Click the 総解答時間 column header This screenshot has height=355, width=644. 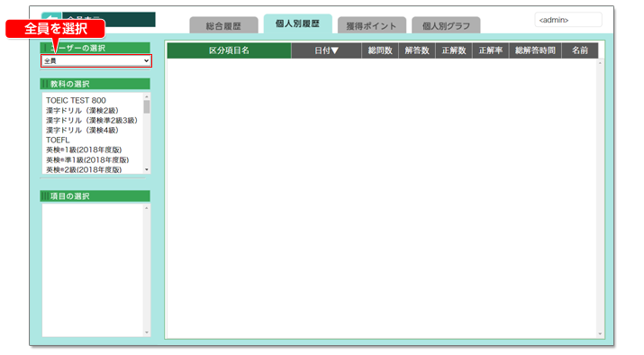[535, 50]
